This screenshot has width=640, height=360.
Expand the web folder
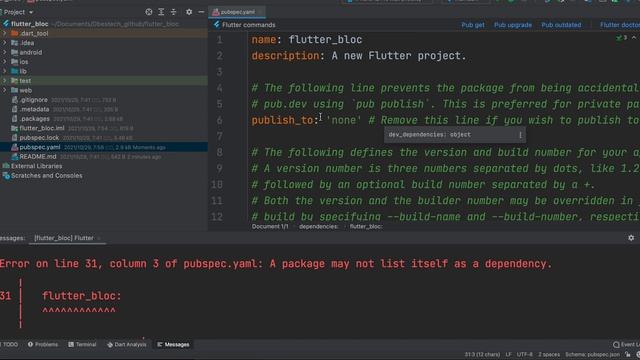[5, 90]
